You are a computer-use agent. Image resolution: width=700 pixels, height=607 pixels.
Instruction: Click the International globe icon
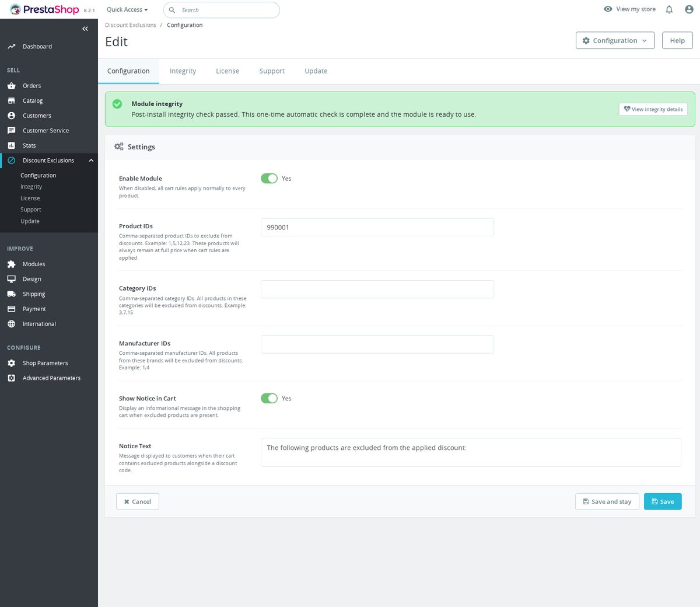[x=11, y=324]
